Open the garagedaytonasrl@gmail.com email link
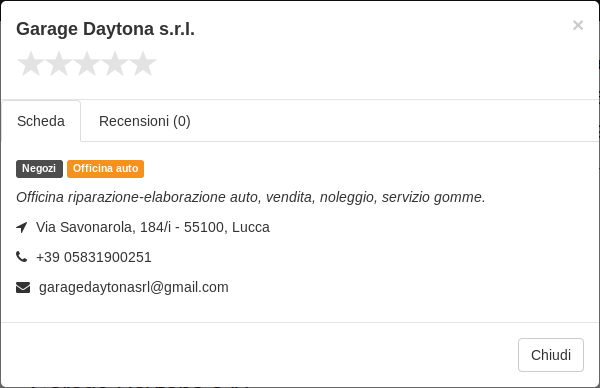 click(x=134, y=287)
